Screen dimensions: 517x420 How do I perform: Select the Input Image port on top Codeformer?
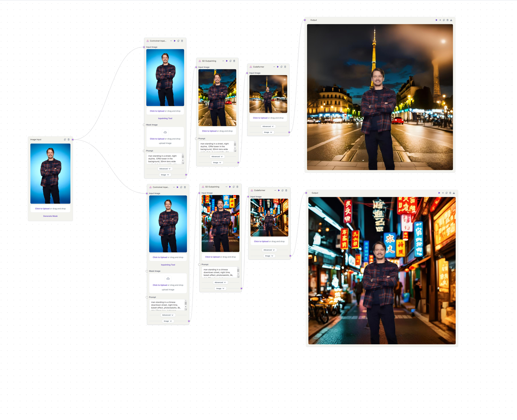247,73
